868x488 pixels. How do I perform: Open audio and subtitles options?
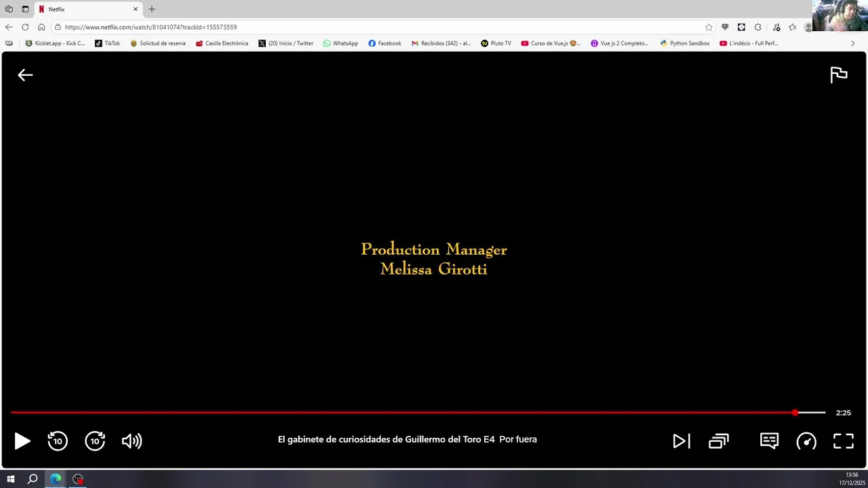[769, 441]
